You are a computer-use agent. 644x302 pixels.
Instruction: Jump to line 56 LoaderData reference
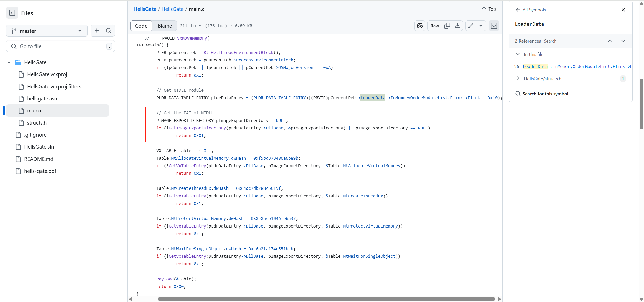click(571, 66)
